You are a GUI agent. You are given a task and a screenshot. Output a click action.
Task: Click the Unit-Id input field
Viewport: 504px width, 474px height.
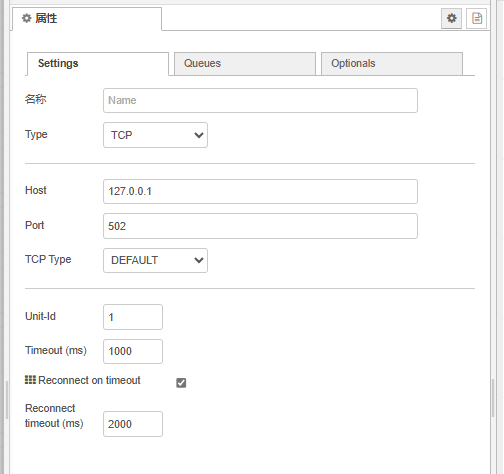point(133,317)
